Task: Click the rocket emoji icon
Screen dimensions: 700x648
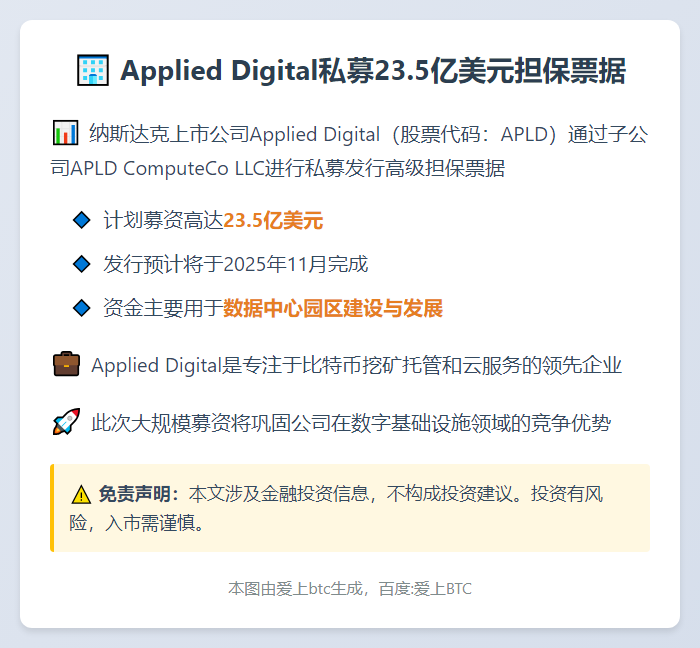Action: coord(67,421)
